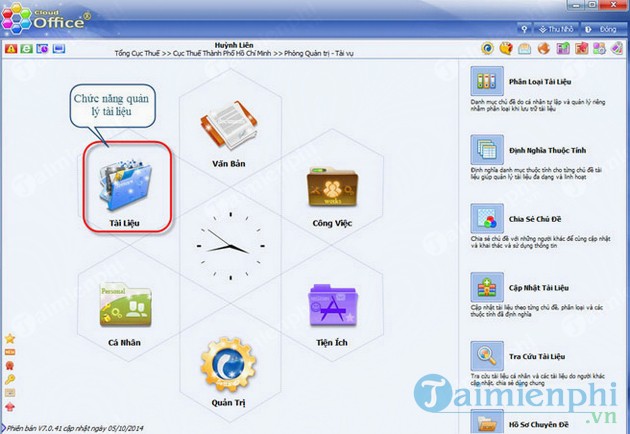This screenshot has height=434, width=630.
Task: Click the yellow key sidebar icon
Action: click(x=10, y=379)
